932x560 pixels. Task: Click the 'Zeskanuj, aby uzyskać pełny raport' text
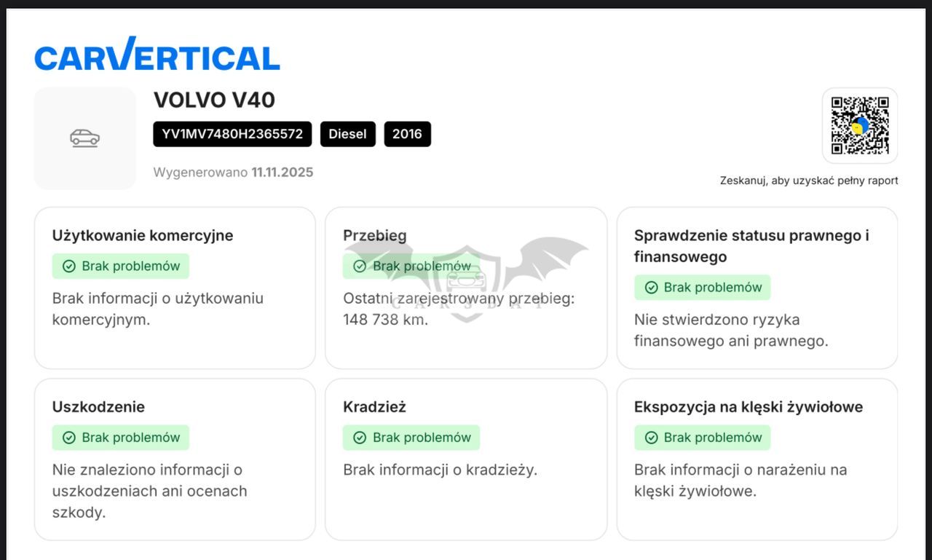[x=809, y=181]
